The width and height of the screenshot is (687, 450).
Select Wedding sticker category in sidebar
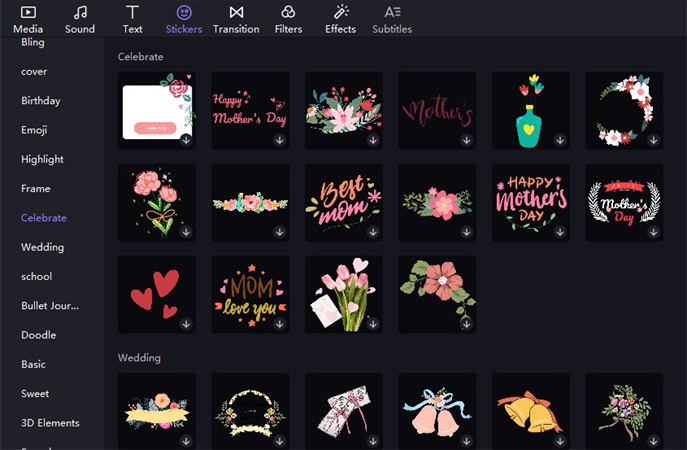(42, 247)
